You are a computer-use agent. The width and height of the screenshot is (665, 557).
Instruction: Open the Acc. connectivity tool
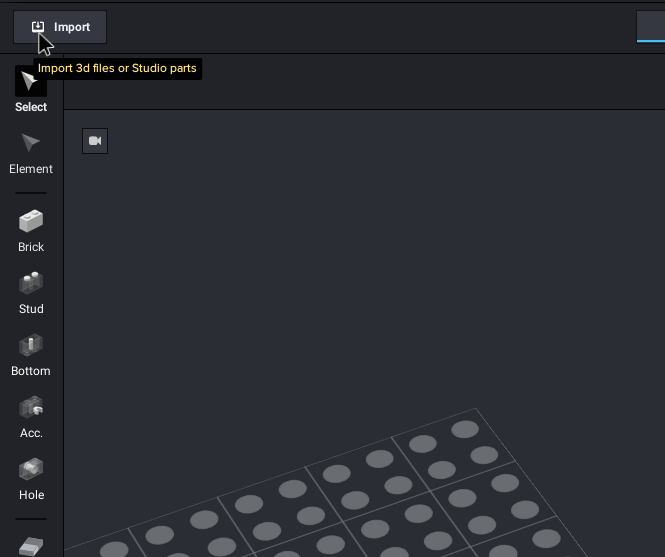(31, 417)
